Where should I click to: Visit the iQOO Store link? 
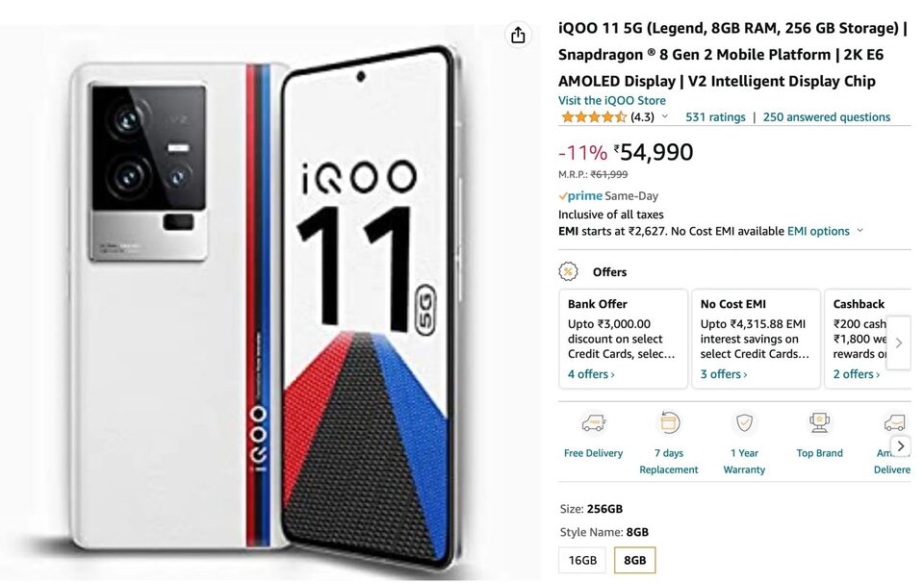[612, 100]
